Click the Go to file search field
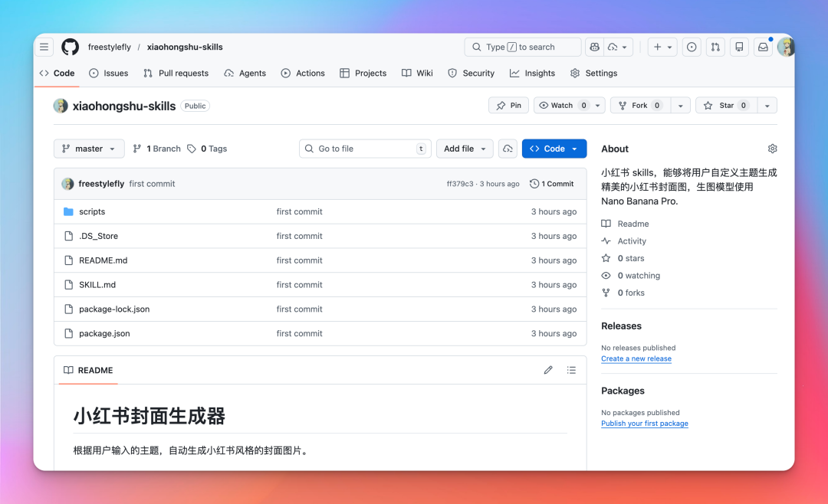Viewport: 828px width, 504px height. tap(364, 148)
